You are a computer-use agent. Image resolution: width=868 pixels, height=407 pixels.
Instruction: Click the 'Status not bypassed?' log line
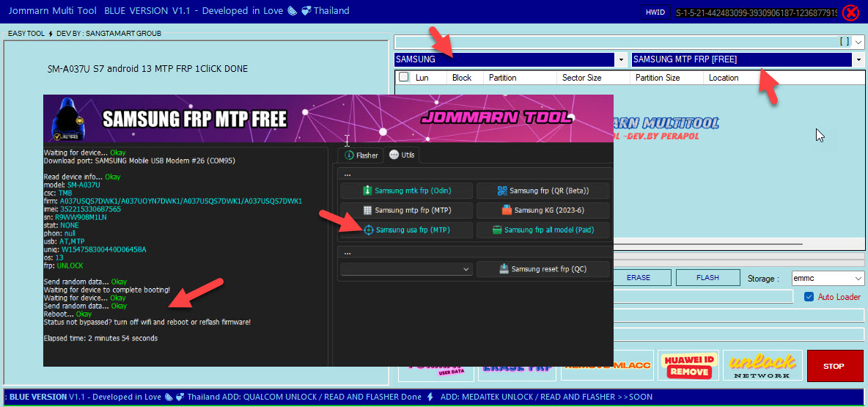pos(147,322)
